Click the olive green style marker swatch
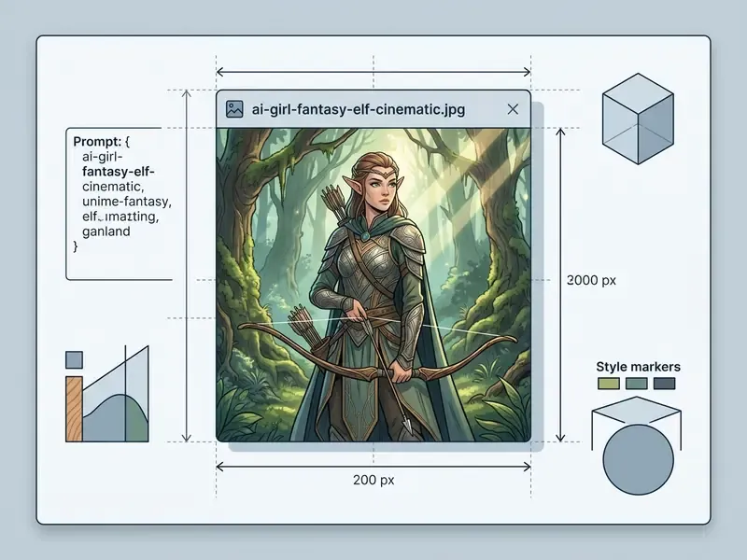This screenshot has height=560, width=747. 609,384
